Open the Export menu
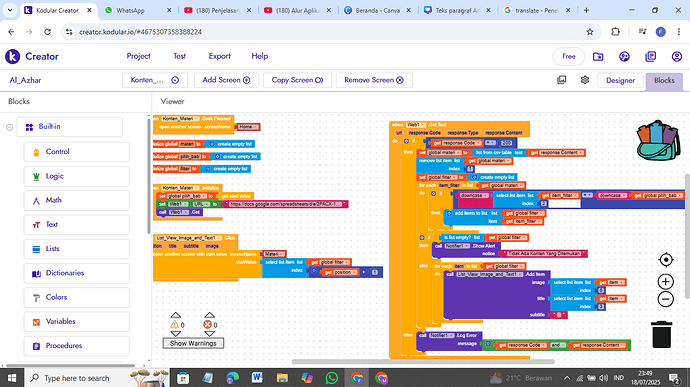The width and height of the screenshot is (690, 387). click(219, 56)
